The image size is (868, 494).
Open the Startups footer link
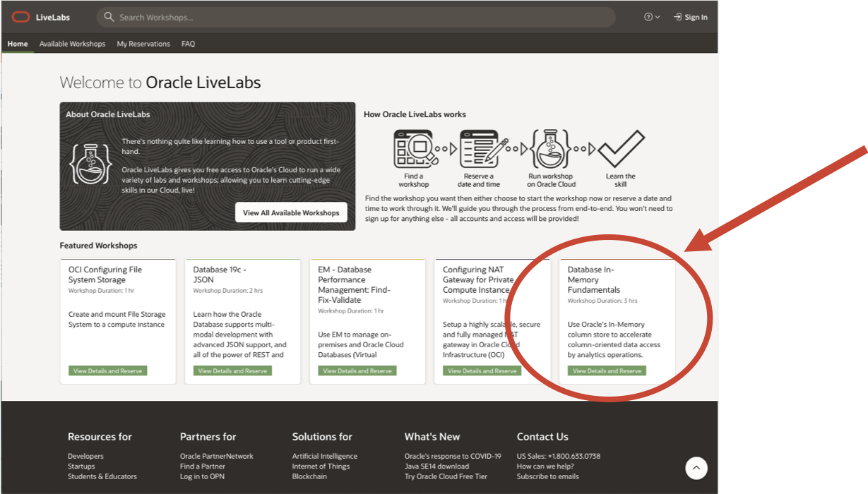click(x=81, y=466)
